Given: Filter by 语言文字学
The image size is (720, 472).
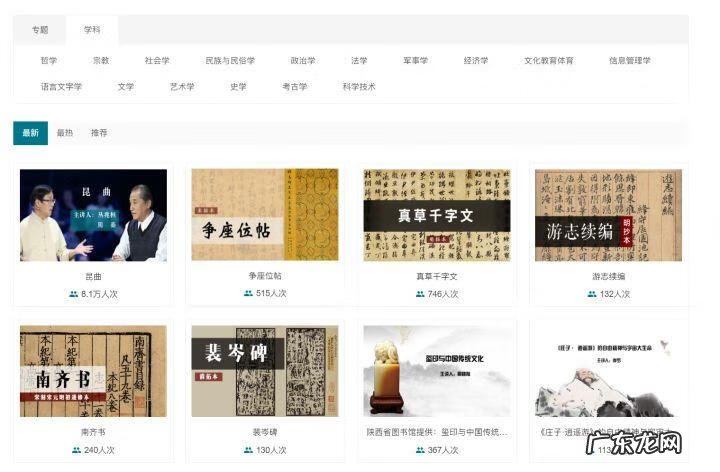Looking at the screenshot, I should 61,86.
